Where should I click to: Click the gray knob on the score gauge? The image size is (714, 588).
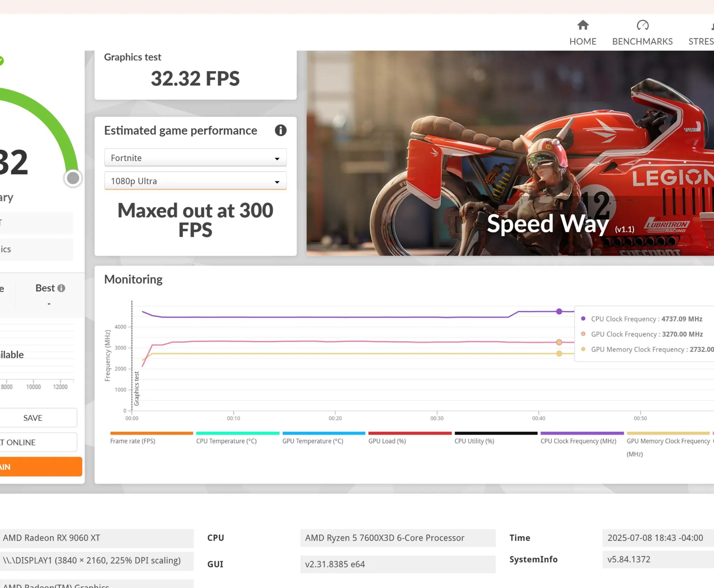pos(73,178)
